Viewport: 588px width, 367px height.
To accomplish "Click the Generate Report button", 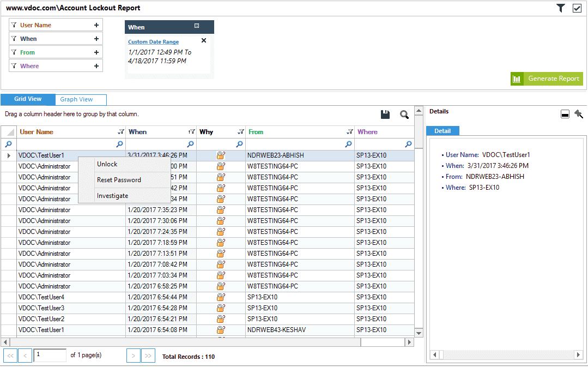I will coord(547,79).
